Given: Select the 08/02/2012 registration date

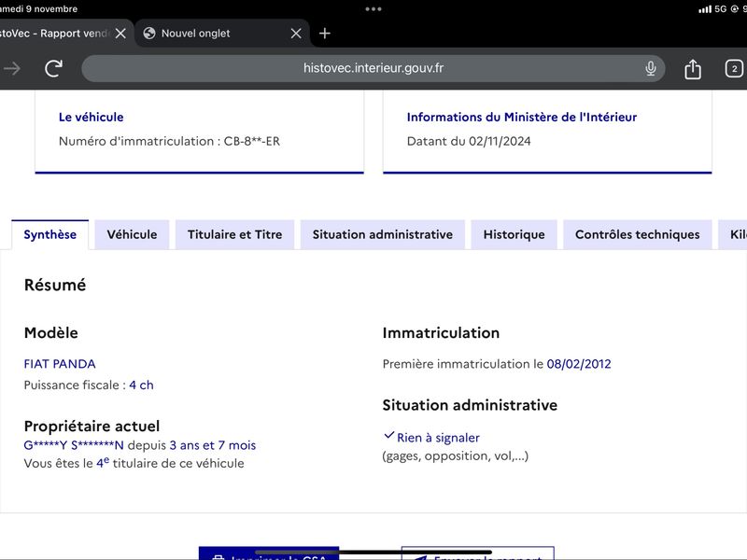Looking at the screenshot, I should coord(579,364).
